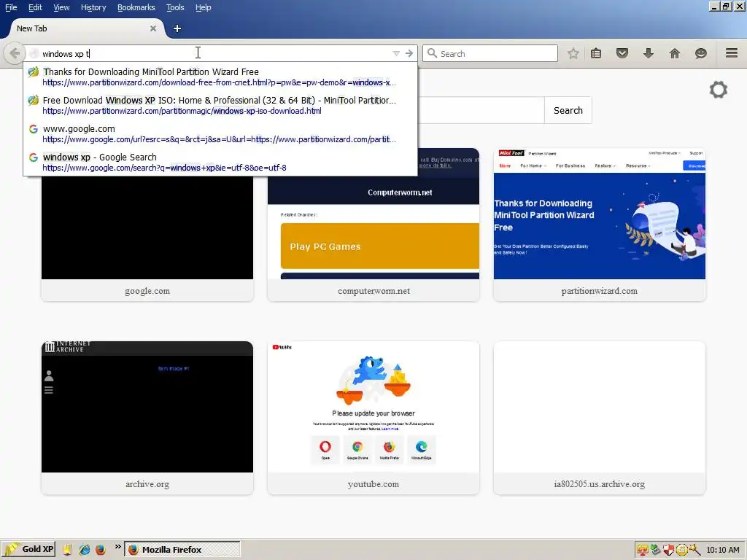Open the View menu
747x560 pixels.
[61, 7]
